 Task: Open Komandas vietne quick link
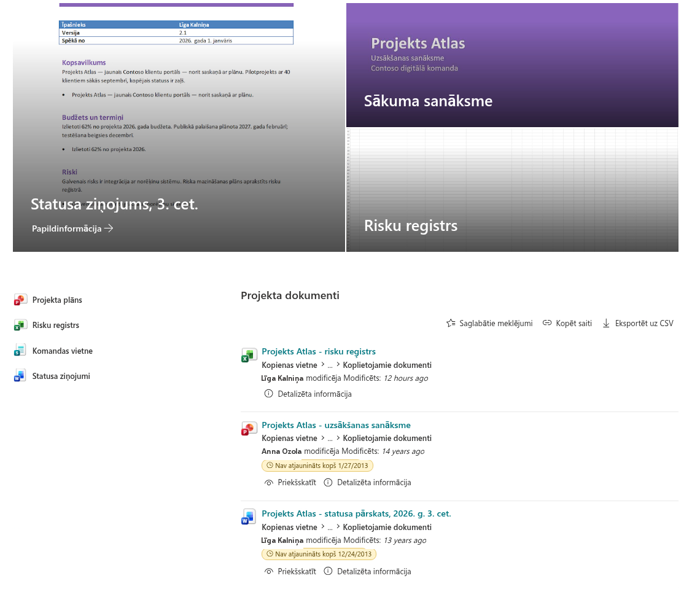(63, 351)
